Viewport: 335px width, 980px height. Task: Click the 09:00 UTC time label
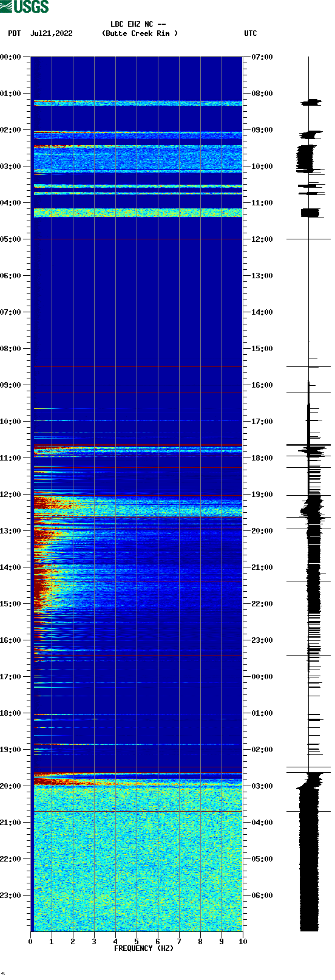tap(262, 130)
